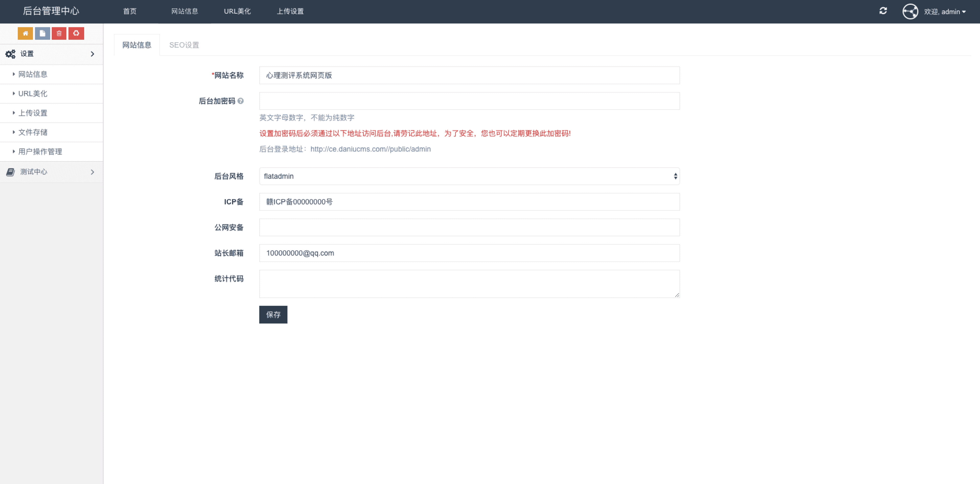980x484 pixels.
Task: Click the orange home shortcut icon
Action: [x=25, y=33]
